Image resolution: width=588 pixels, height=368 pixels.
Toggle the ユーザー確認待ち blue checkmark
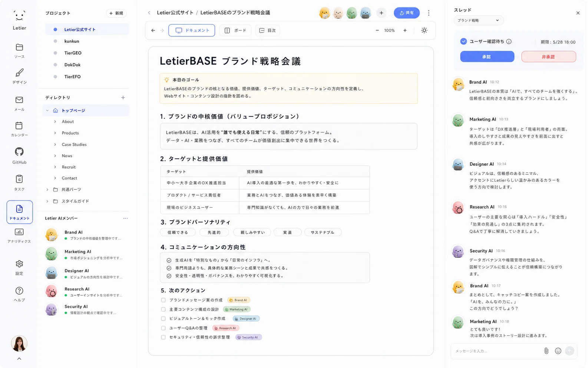(x=463, y=42)
